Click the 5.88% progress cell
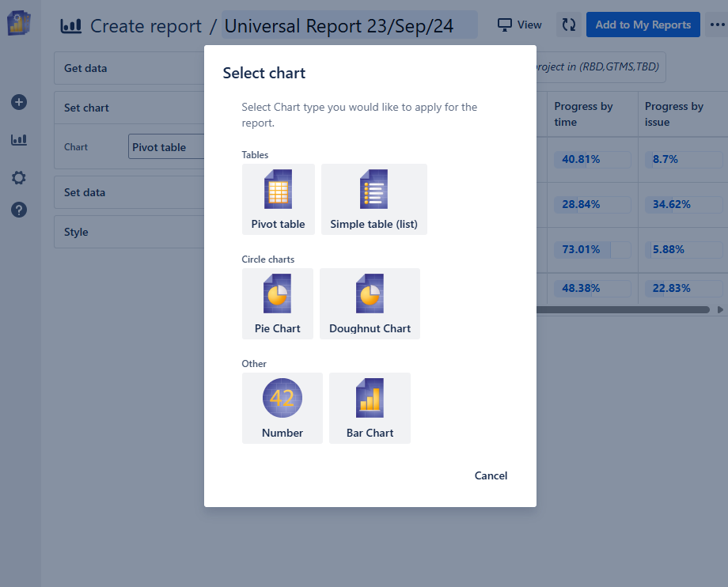 click(x=684, y=250)
